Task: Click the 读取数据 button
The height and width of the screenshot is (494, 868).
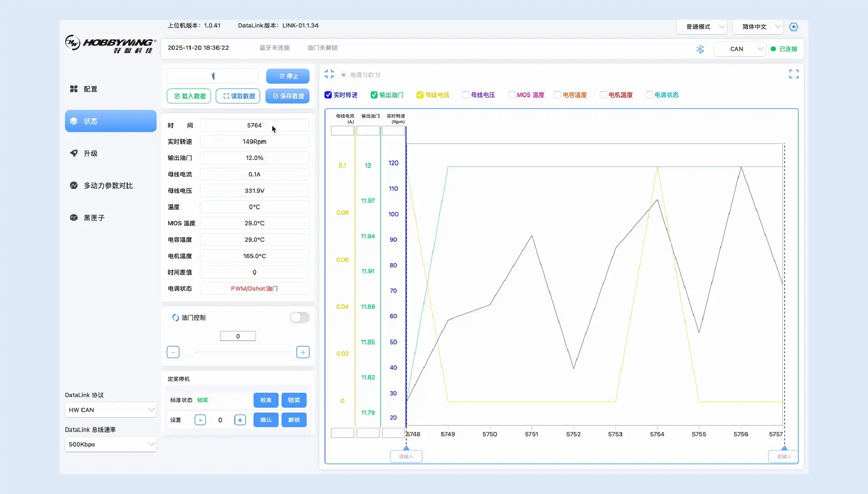Action: pyautogui.click(x=238, y=96)
